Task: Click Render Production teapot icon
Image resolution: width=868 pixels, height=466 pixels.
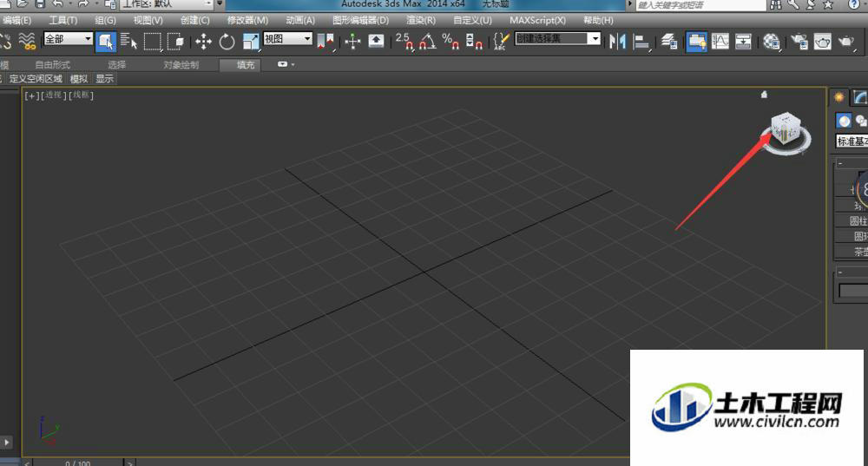Action: 846,42
